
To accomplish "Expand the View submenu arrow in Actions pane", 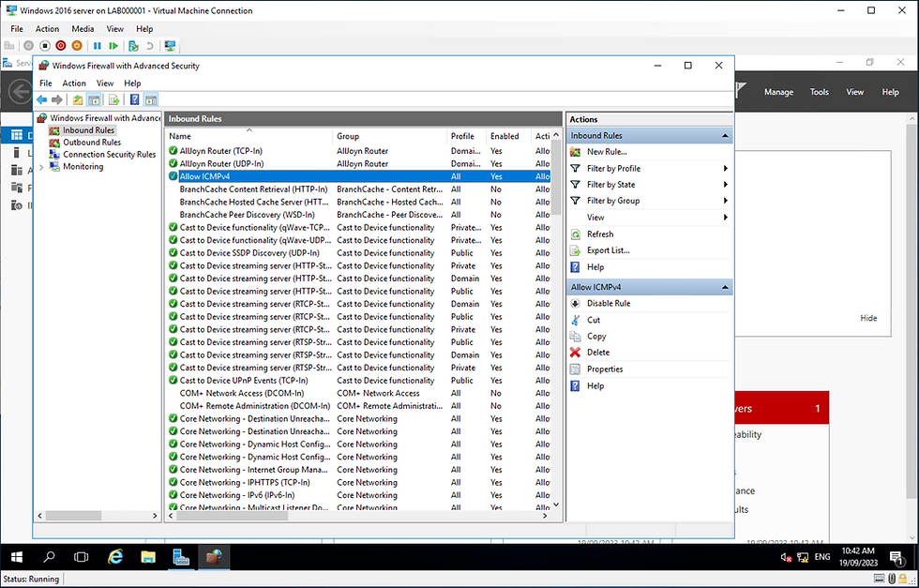I will pos(726,217).
